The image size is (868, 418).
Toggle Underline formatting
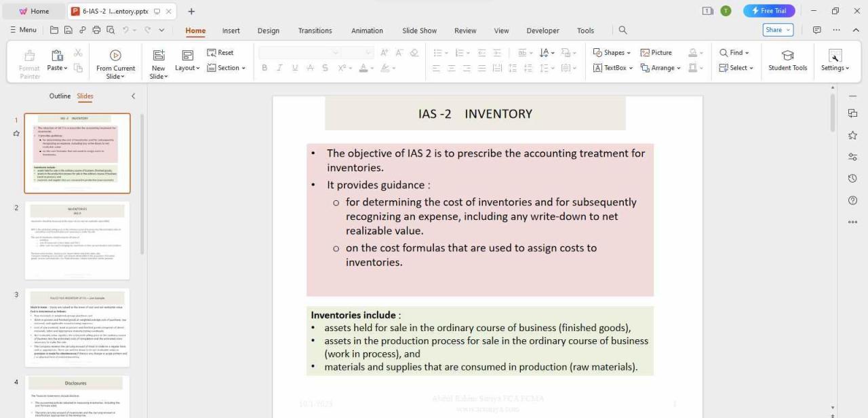295,68
